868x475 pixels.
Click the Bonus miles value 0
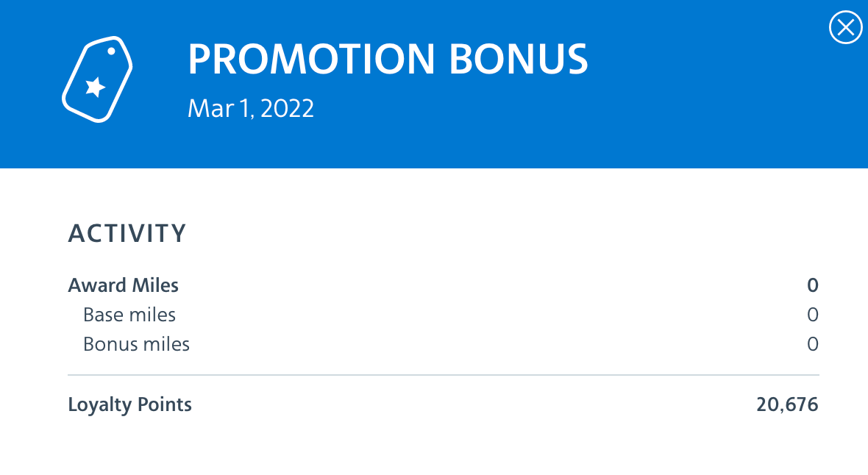(812, 344)
